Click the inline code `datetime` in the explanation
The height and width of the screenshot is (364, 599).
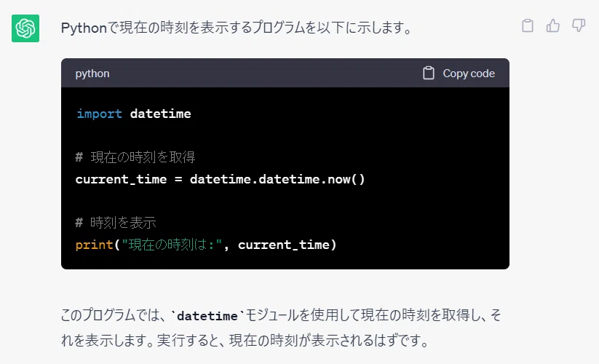pyautogui.click(x=207, y=316)
